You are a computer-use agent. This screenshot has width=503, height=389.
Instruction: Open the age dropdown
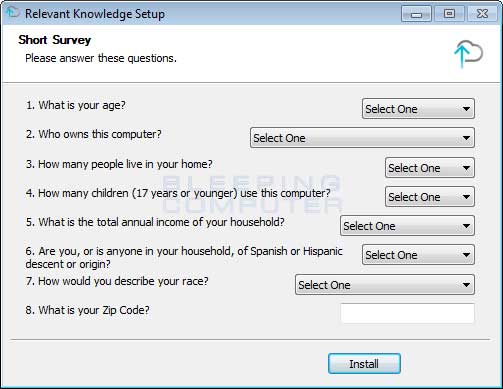pos(418,109)
